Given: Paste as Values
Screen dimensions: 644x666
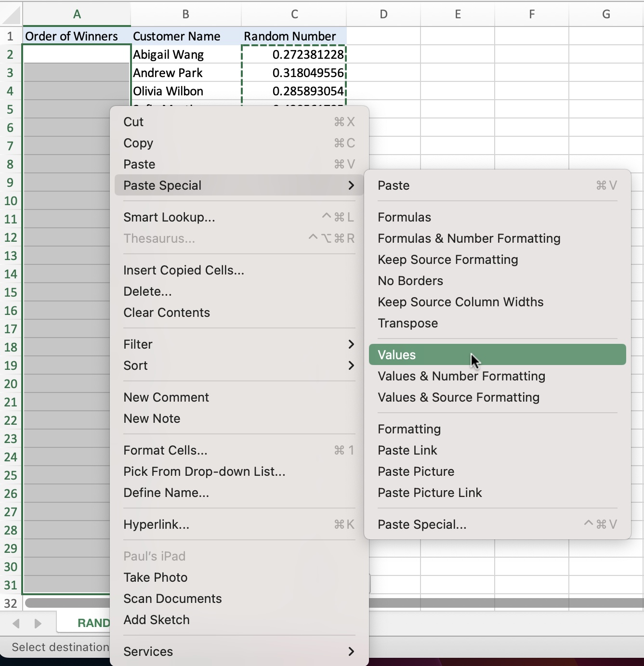Looking at the screenshot, I should [x=498, y=354].
